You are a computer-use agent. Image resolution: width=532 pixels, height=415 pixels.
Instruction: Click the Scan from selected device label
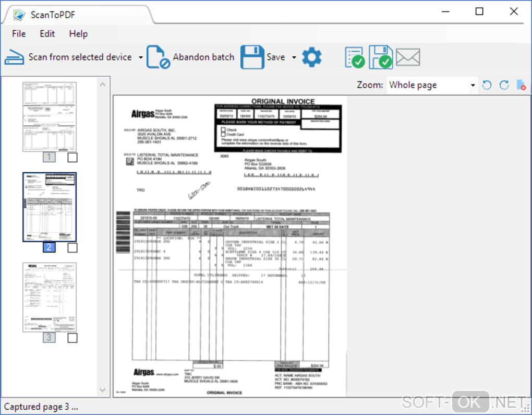pyautogui.click(x=80, y=57)
